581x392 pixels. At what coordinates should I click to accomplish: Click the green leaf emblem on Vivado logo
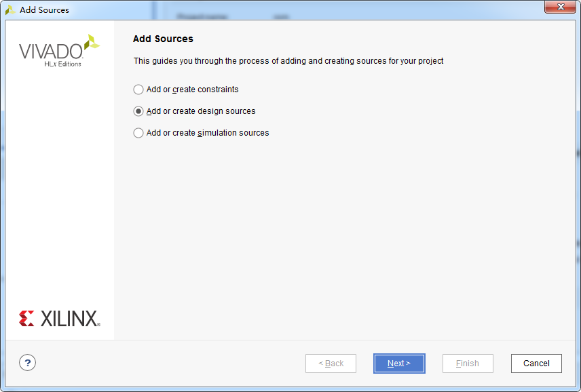(91, 42)
